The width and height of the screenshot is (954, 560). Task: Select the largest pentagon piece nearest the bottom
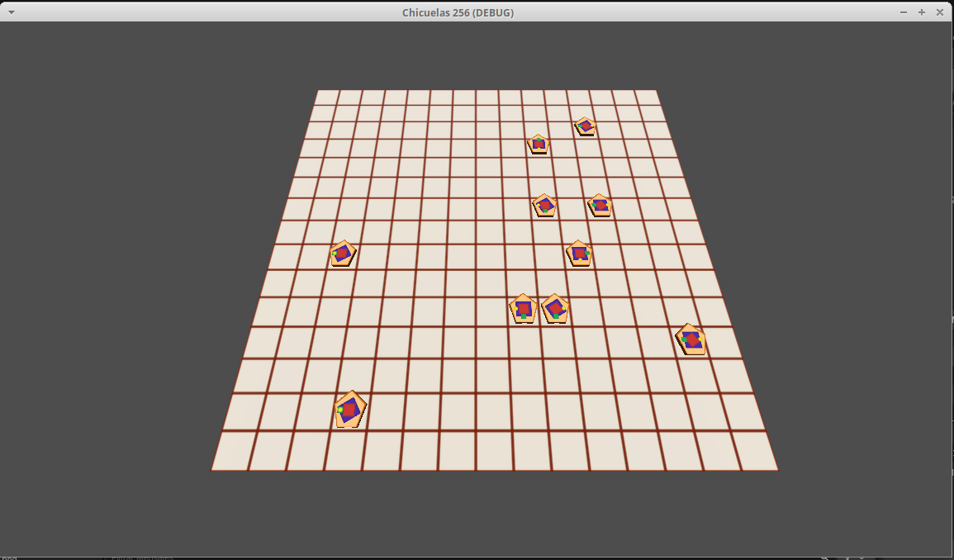pos(350,409)
